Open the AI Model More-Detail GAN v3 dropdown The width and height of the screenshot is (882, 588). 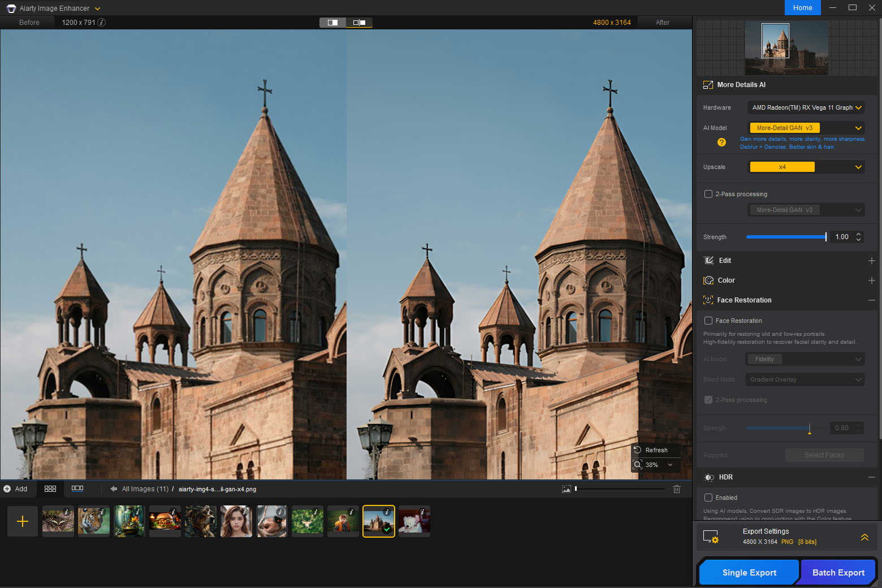pyautogui.click(x=806, y=128)
